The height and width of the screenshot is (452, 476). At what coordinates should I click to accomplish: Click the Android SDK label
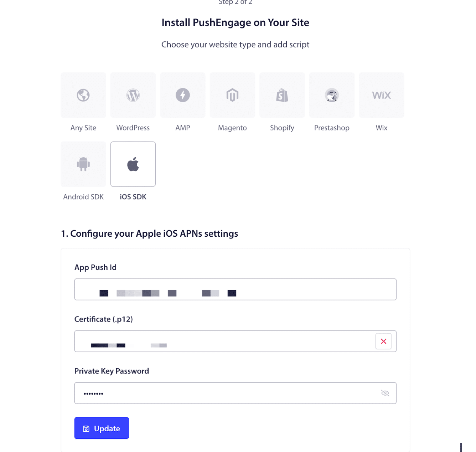click(83, 197)
